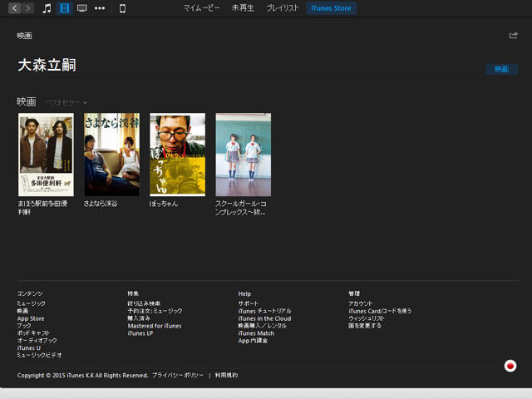
Task: Click the 映画 breadcrumb at top left
Action: click(x=24, y=36)
